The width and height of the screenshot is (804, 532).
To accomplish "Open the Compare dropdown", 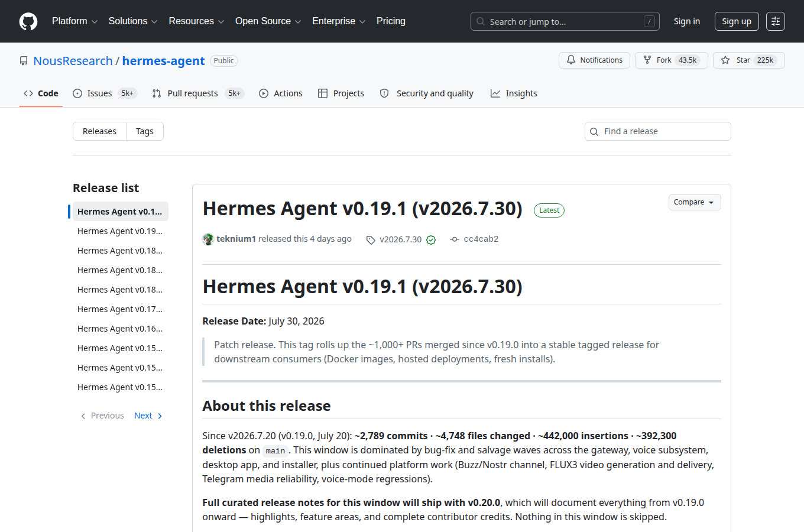I will pos(695,202).
